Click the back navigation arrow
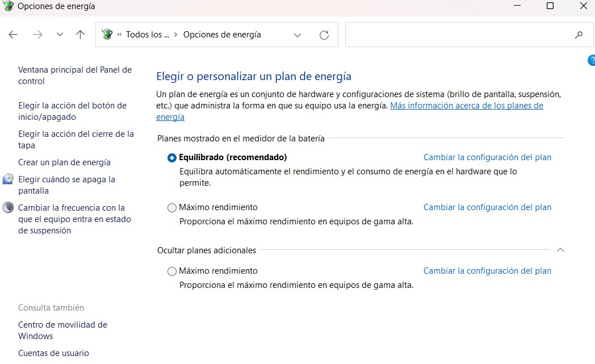 [x=12, y=35]
